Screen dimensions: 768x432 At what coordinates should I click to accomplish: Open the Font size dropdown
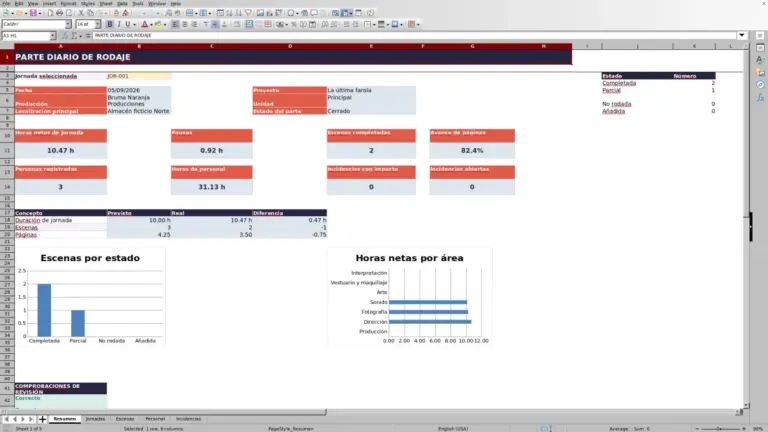click(x=97, y=24)
